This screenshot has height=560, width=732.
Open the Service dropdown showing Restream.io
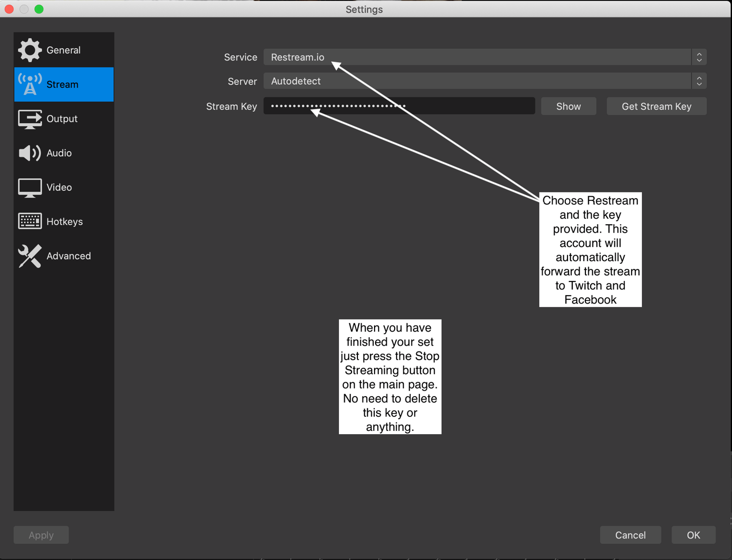coord(485,57)
